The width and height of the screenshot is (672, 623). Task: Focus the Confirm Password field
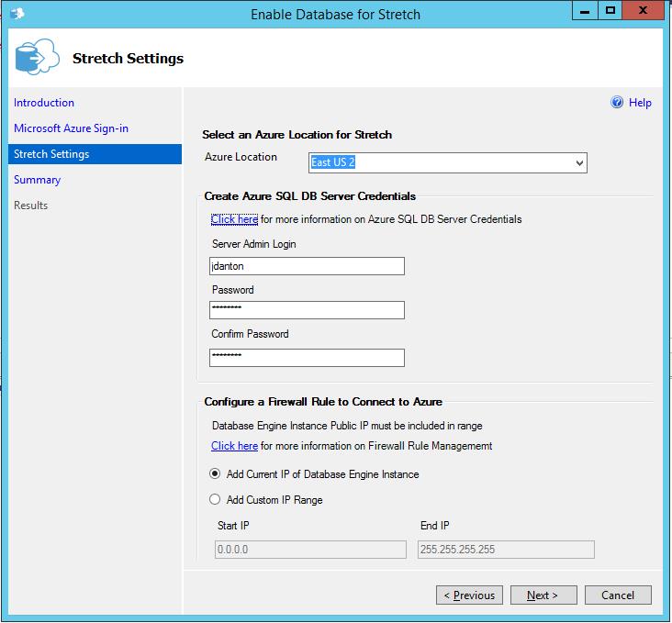point(307,358)
